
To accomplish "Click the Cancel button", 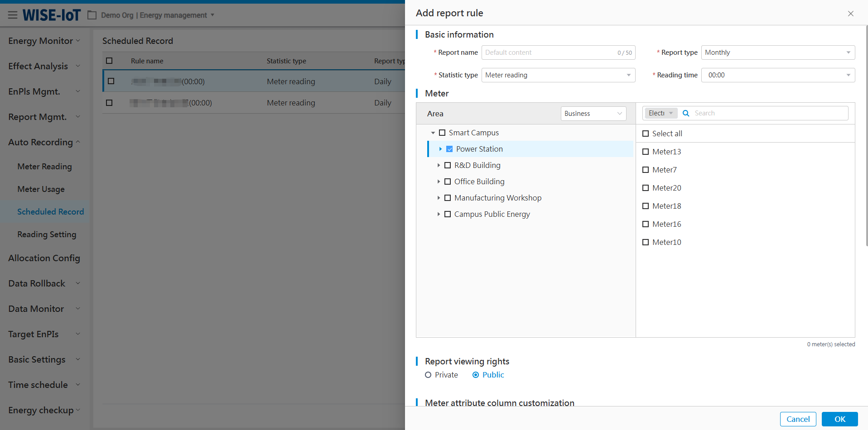I will click(x=798, y=419).
